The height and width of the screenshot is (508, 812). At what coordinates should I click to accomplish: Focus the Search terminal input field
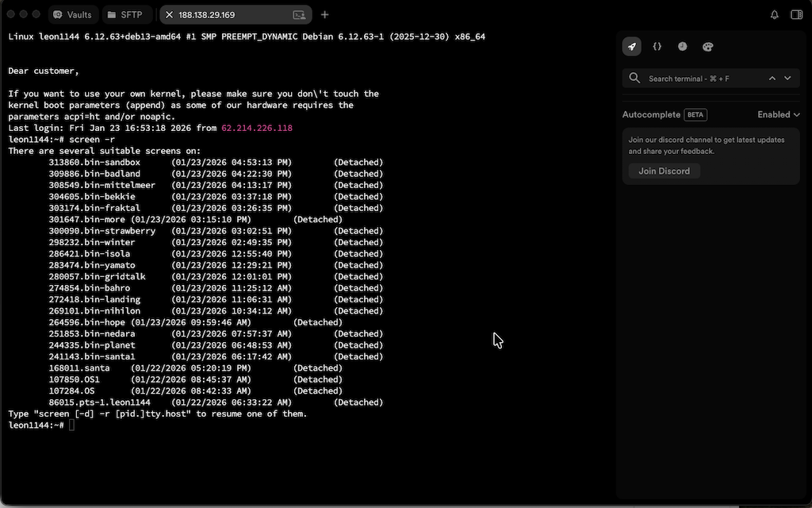pyautogui.click(x=702, y=79)
